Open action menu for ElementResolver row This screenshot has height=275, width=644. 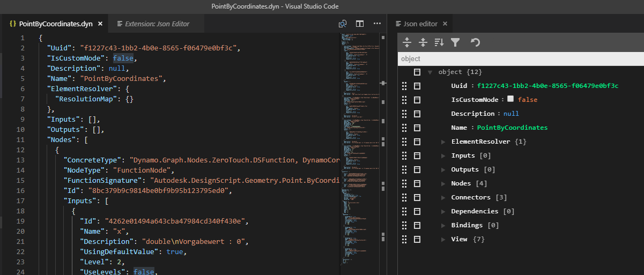[x=417, y=142]
